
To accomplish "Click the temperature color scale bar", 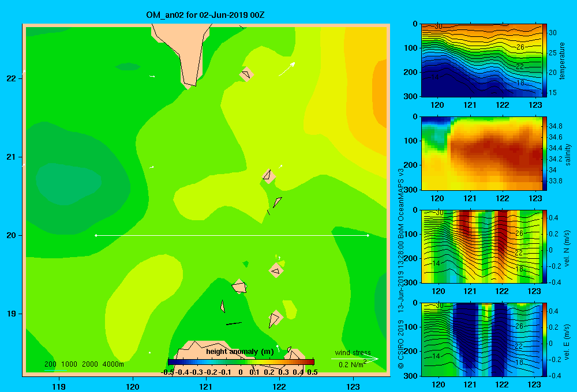I will pyautogui.click(x=544, y=61).
